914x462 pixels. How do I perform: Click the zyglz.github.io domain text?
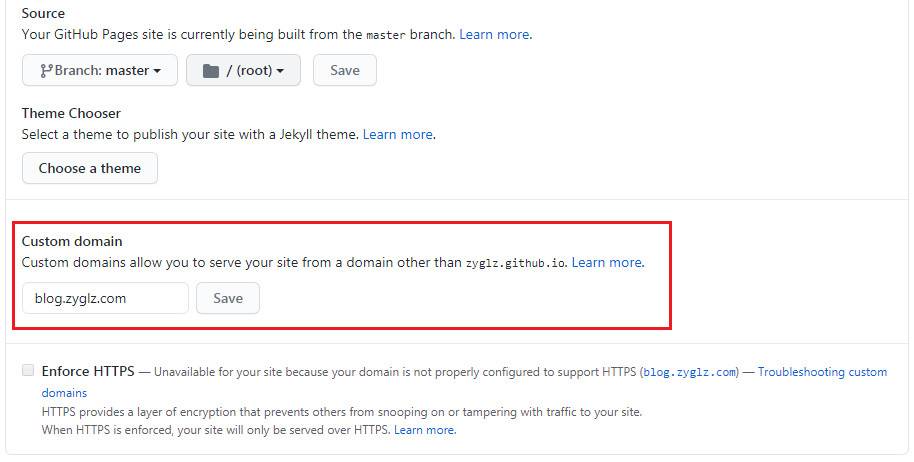pos(516,263)
